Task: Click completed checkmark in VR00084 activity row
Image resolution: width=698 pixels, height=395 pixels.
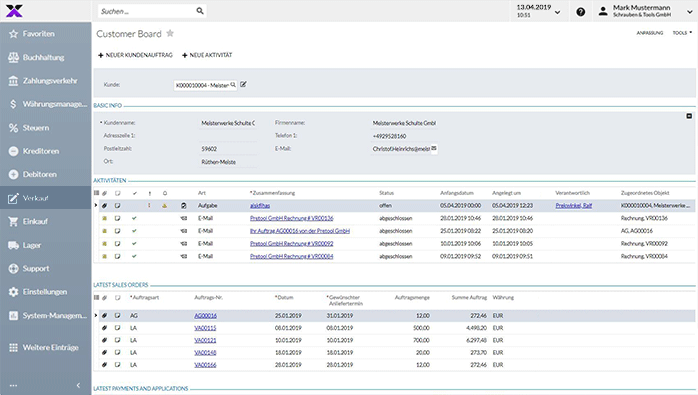Action: [x=134, y=256]
